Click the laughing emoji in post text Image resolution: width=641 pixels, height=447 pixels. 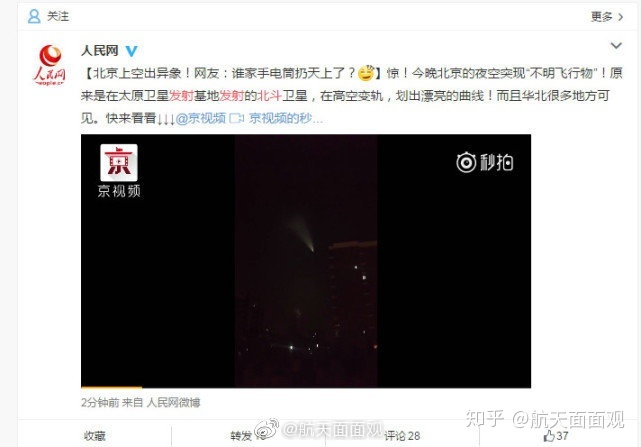[366, 73]
